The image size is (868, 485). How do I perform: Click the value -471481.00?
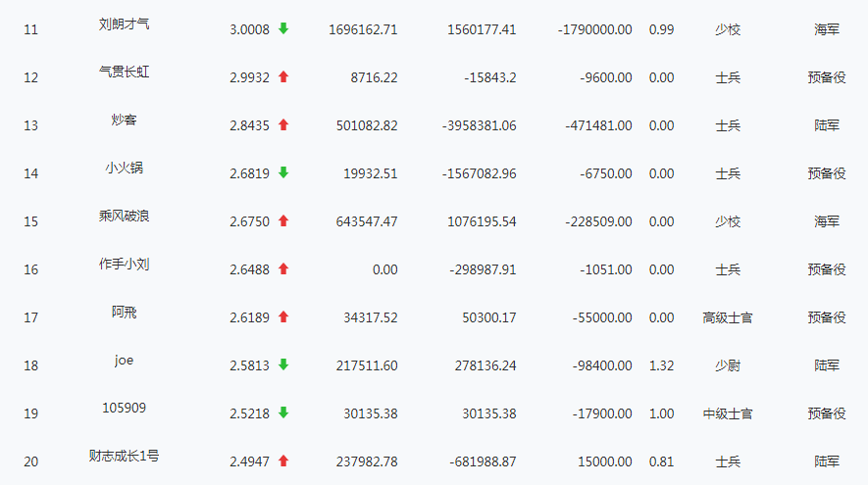click(598, 126)
